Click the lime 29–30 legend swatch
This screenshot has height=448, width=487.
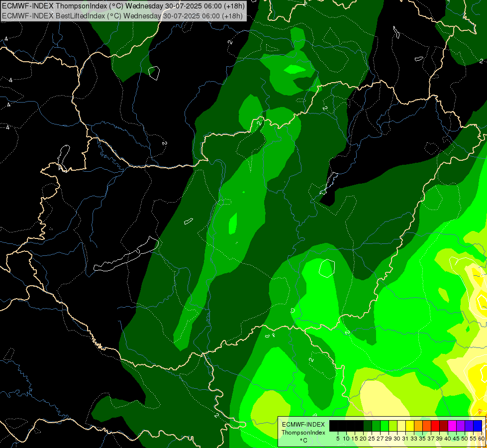(393, 426)
